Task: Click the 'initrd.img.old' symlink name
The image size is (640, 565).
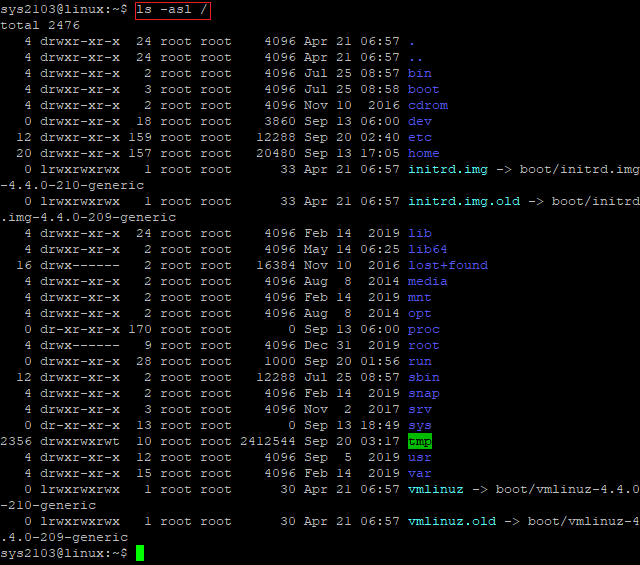Action: click(x=464, y=201)
